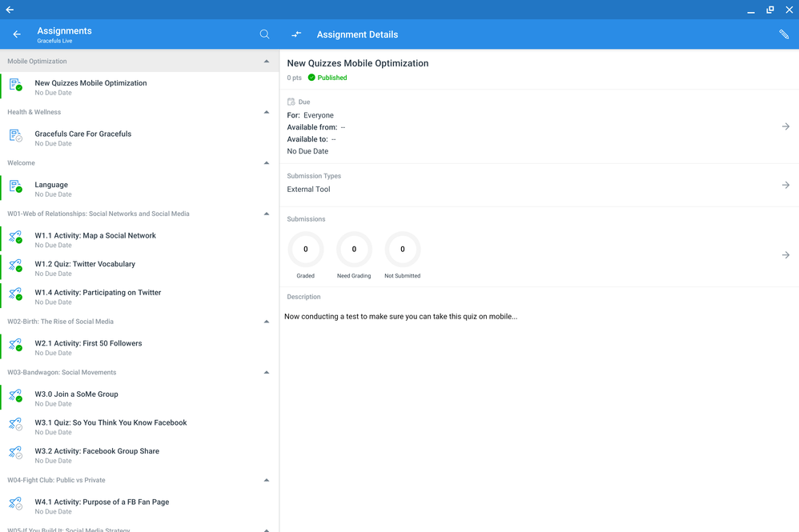This screenshot has height=532, width=799.
Task: Open Submission Types External Tool arrow
Action: [785, 185]
